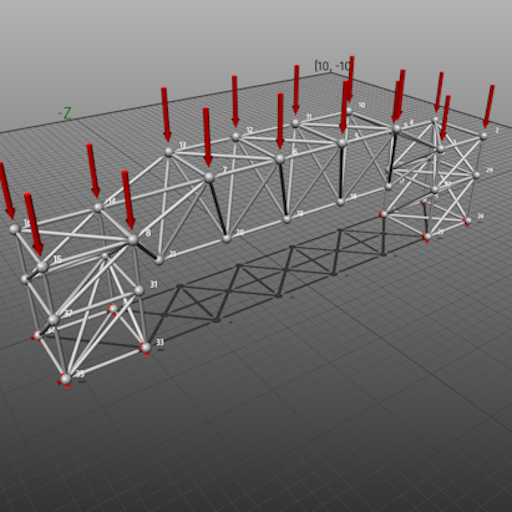Select truss node 12 sphere
This screenshot has width=512, height=512.
[236, 137]
